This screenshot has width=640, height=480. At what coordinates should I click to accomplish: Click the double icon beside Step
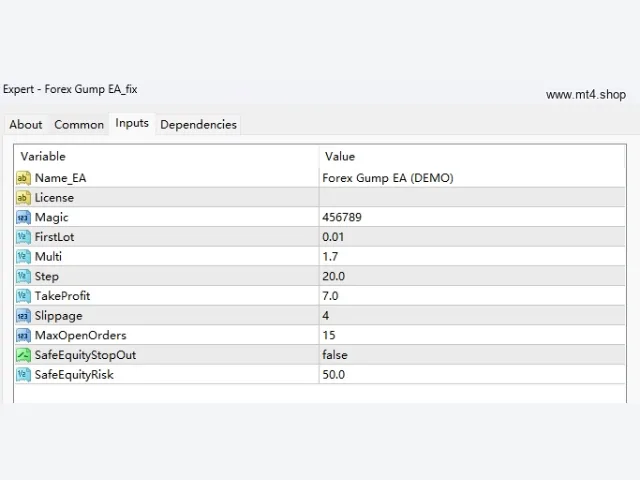click(23, 276)
